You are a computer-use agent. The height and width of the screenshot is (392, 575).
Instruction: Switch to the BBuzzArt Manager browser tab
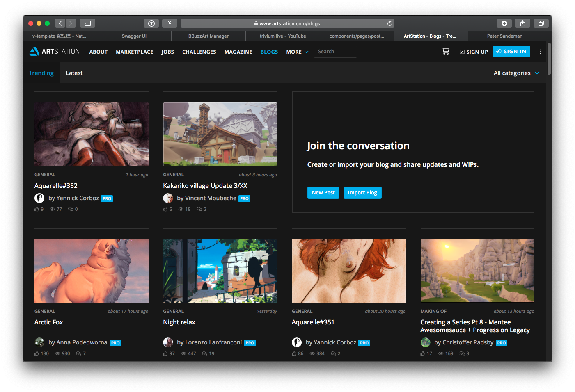208,36
